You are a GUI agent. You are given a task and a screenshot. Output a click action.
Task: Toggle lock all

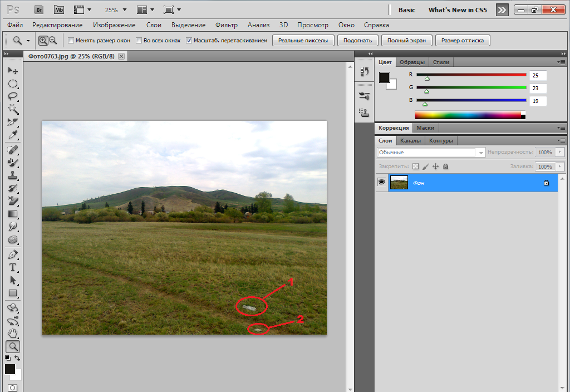pos(446,166)
